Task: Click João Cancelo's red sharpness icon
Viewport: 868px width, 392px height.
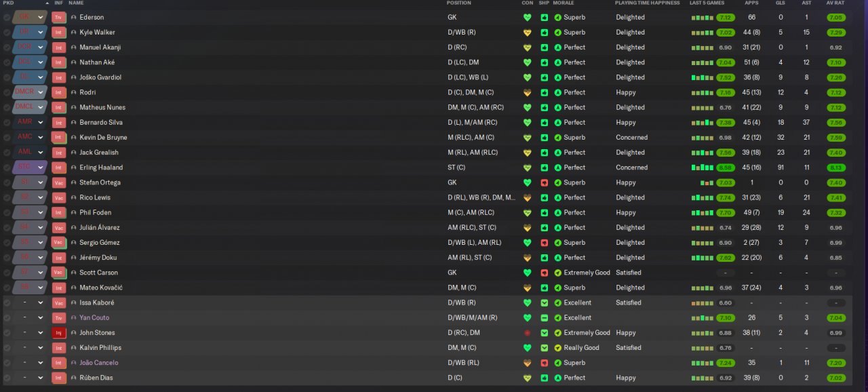Action: coord(544,363)
